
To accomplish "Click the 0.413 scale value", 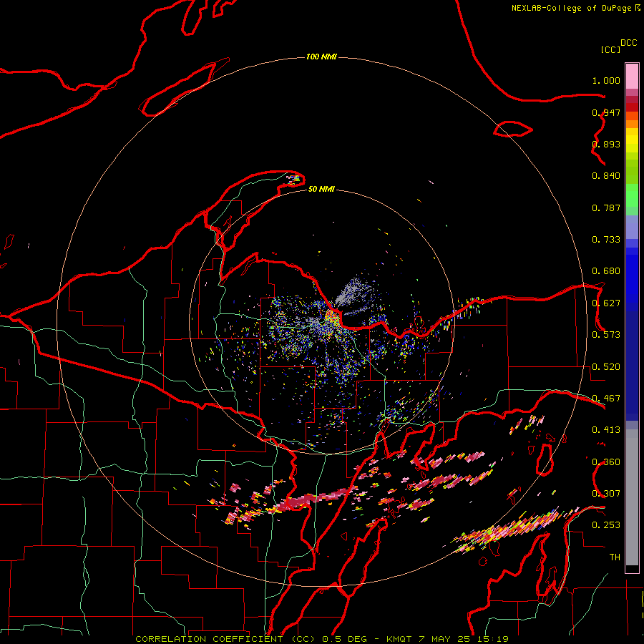I will pyautogui.click(x=606, y=430).
